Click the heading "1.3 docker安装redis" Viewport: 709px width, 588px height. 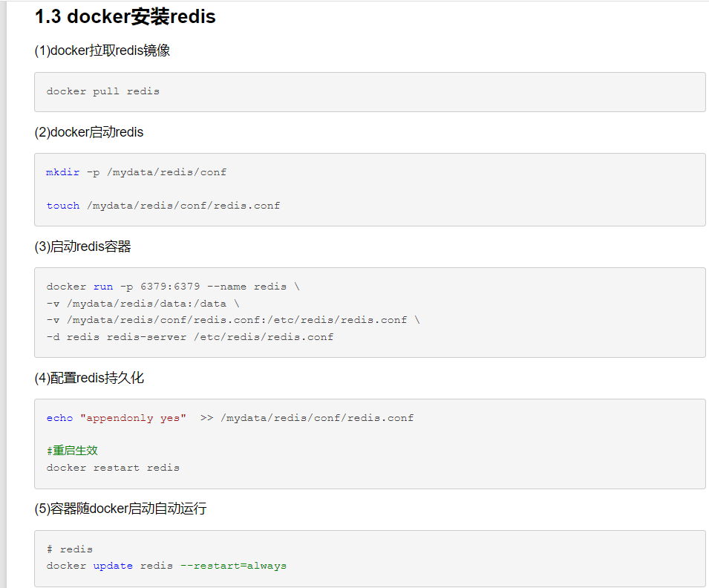(x=125, y=16)
